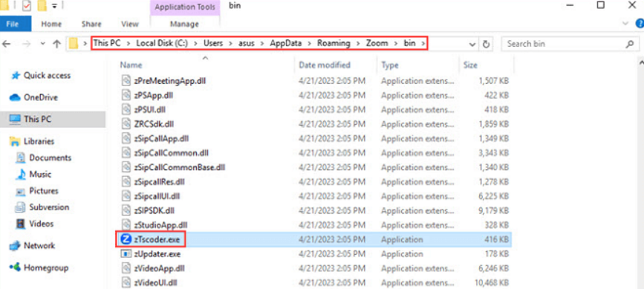Click the file list scrollbar up arrow
This screenshot has height=289, width=644.
pos(641,62)
